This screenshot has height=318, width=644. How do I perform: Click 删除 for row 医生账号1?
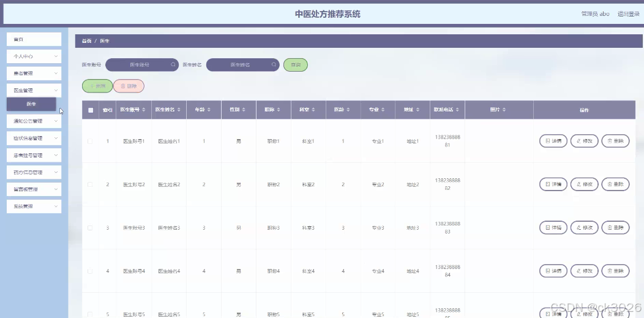(616, 141)
